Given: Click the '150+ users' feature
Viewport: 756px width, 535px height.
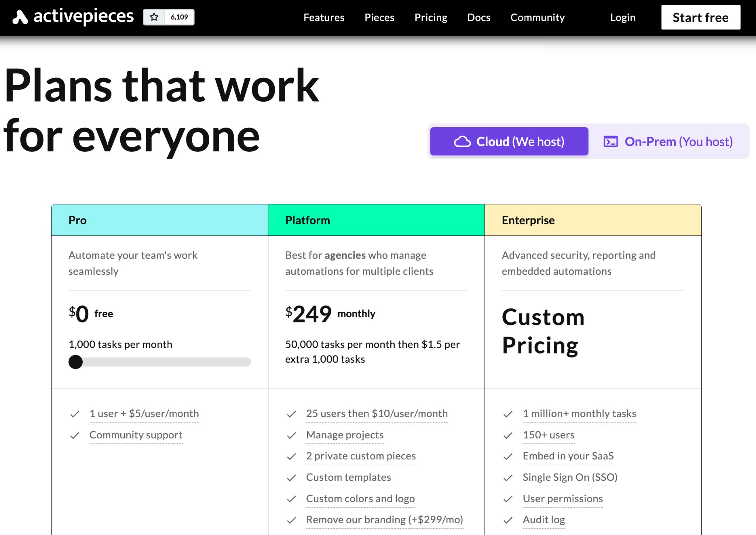Looking at the screenshot, I should (x=549, y=435).
